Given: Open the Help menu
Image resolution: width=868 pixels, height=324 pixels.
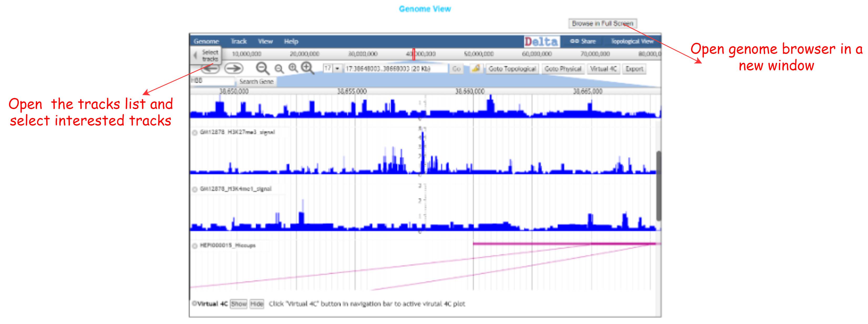Looking at the screenshot, I should point(291,42).
